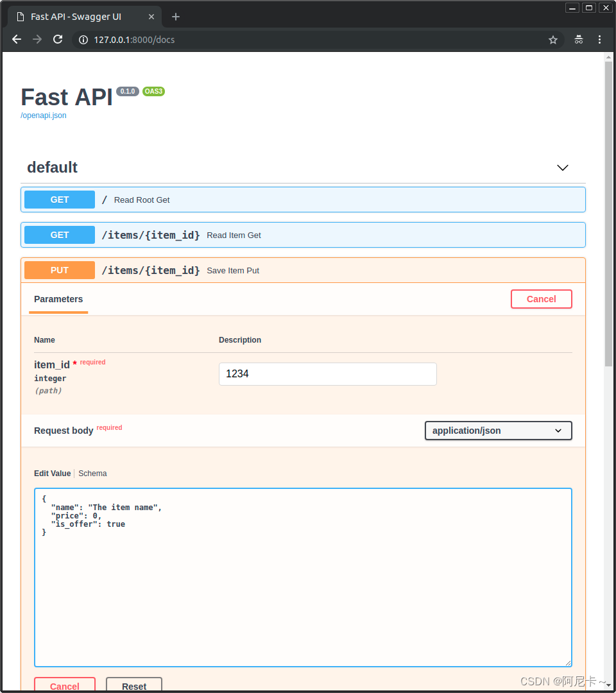Bookmark this page with the star icon
The width and height of the screenshot is (616, 693).
pos(553,40)
